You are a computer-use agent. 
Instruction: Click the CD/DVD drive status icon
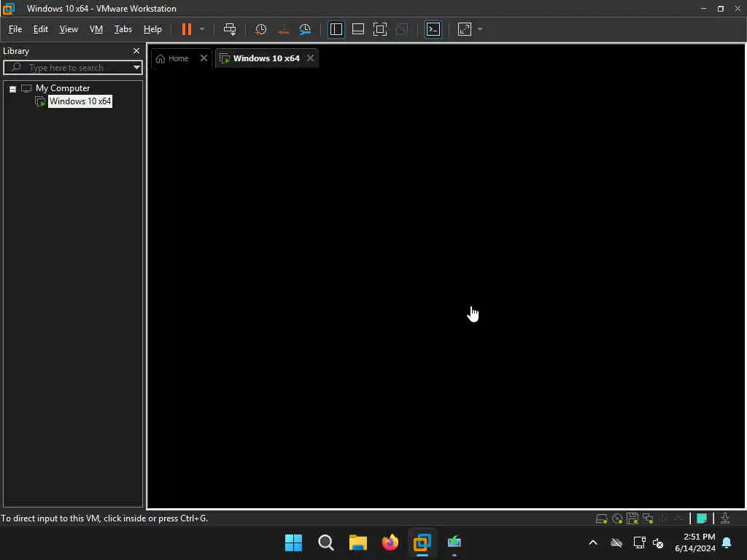(x=617, y=518)
